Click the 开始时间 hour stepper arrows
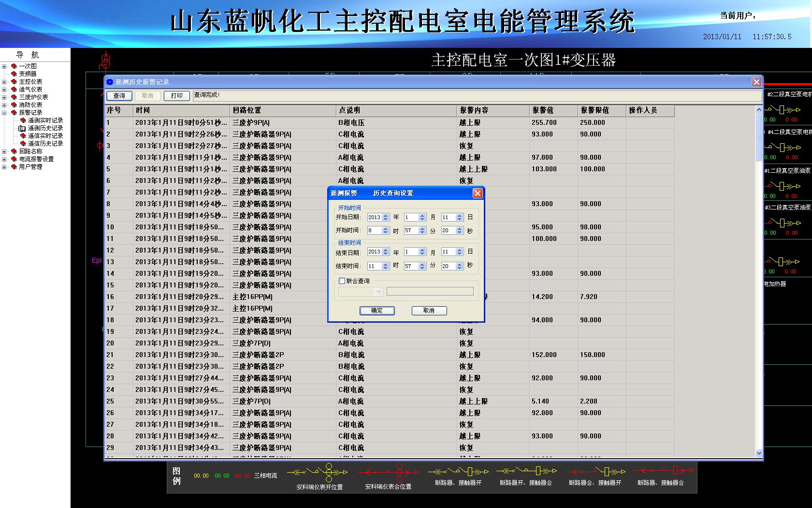The height and width of the screenshot is (508, 812). 386,231
